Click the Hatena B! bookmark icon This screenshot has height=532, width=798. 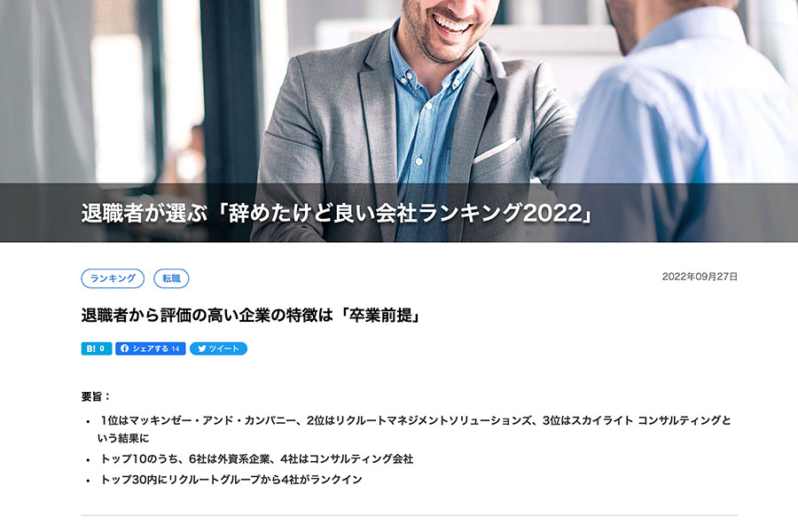[90, 348]
